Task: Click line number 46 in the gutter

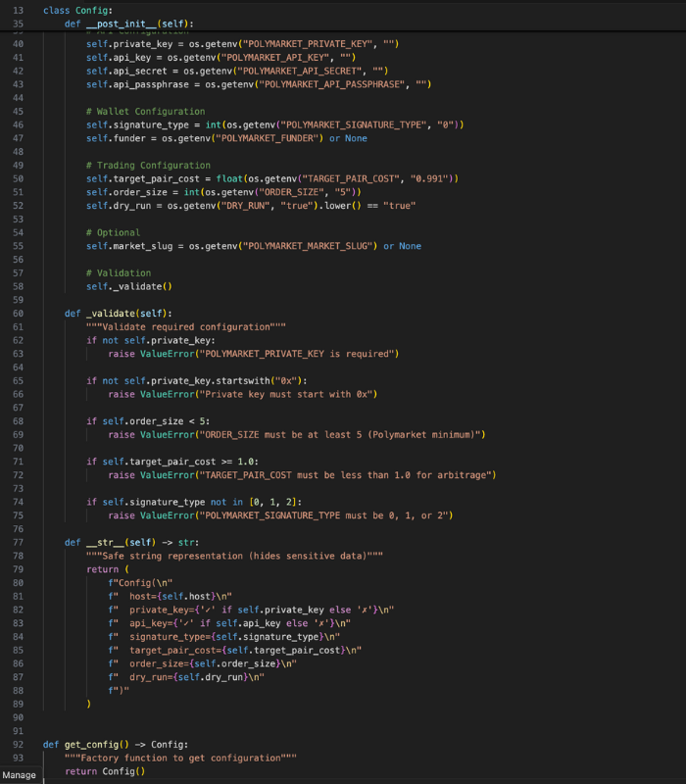Action: pos(18,125)
